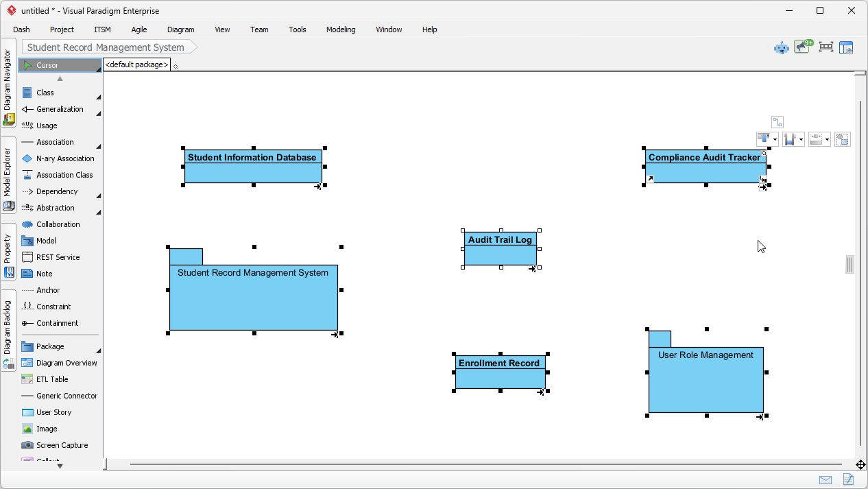868x489 pixels.
Task: Click the horizontal scrollbar at the bottom
Action: pyautogui.click(x=480, y=464)
